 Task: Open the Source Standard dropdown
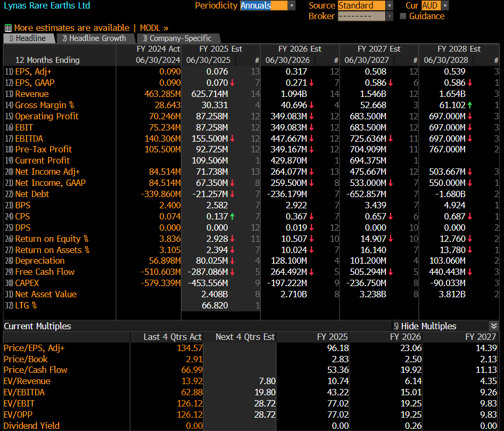pos(389,5)
